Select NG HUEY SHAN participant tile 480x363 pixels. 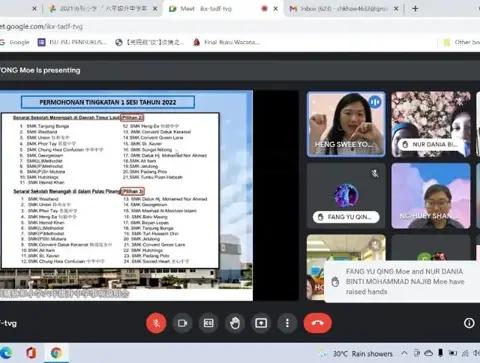coord(431,196)
